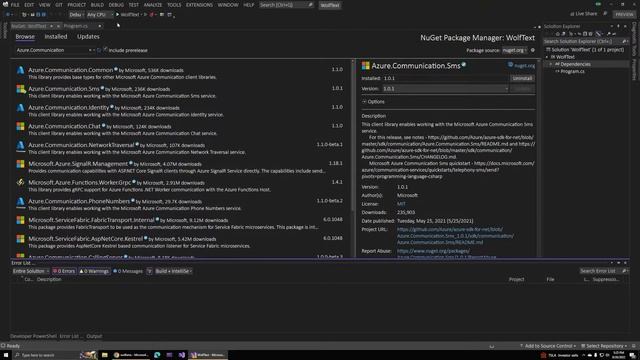Select Program.cs in Solution Explorer
This screenshot has height=360, width=640.
(572, 71)
